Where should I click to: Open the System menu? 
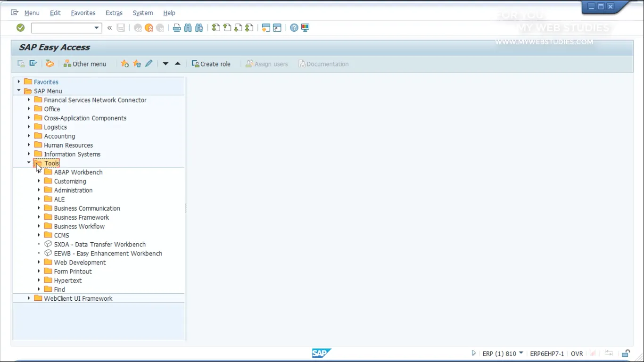click(143, 13)
